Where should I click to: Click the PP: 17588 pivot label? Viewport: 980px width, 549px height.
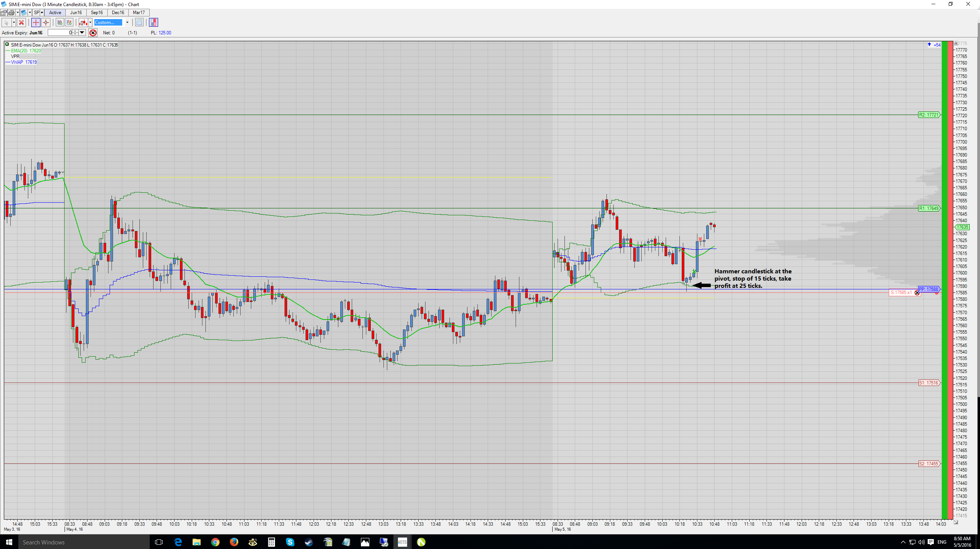point(929,289)
